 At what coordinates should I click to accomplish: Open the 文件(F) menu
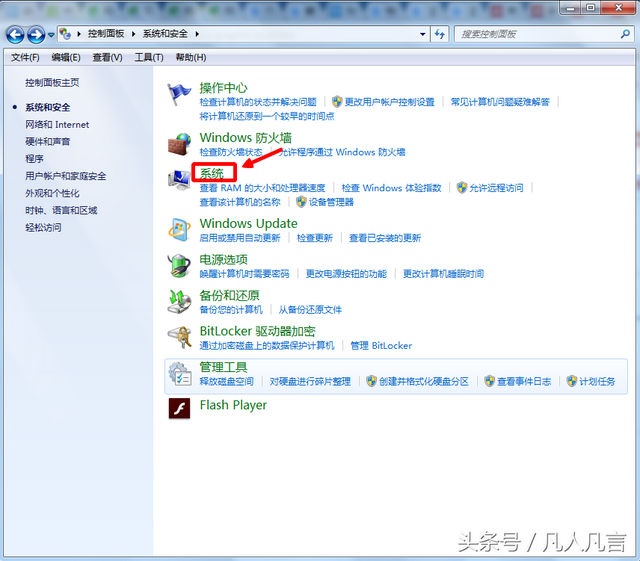25,58
